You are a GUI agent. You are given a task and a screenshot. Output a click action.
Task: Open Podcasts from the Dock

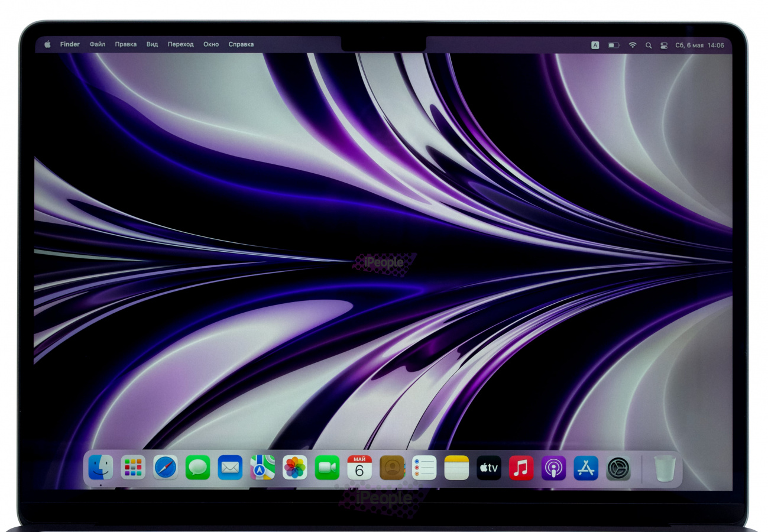[x=553, y=468]
